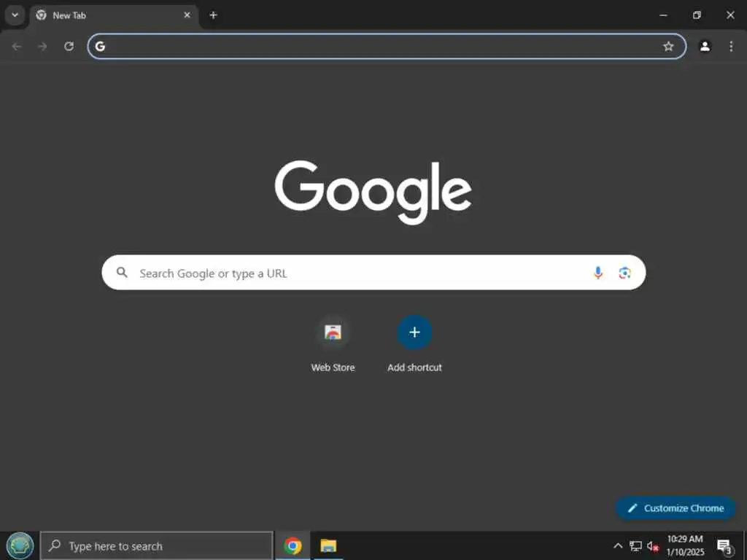Open the Windows Start button
The width and height of the screenshot is (747, 560).
point(20,545)
